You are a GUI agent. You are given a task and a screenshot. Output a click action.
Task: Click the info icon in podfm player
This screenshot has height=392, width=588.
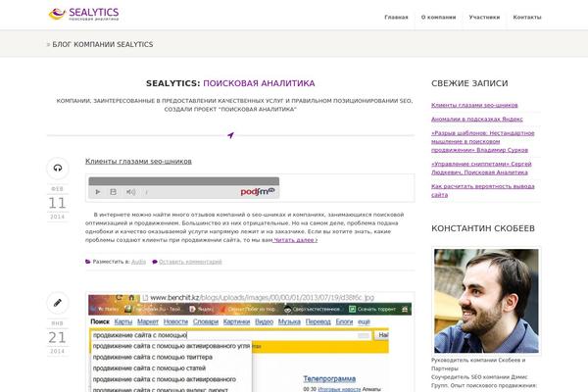[146, 192]
